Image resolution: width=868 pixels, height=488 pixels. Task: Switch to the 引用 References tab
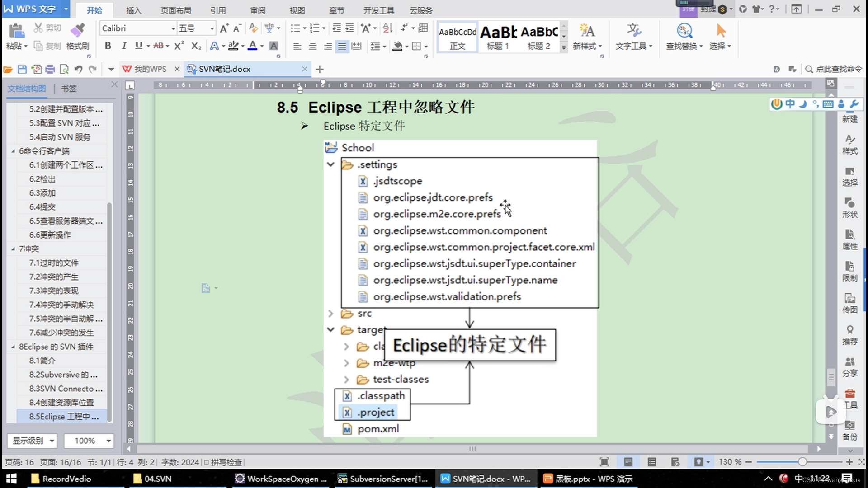click(218, 10)
